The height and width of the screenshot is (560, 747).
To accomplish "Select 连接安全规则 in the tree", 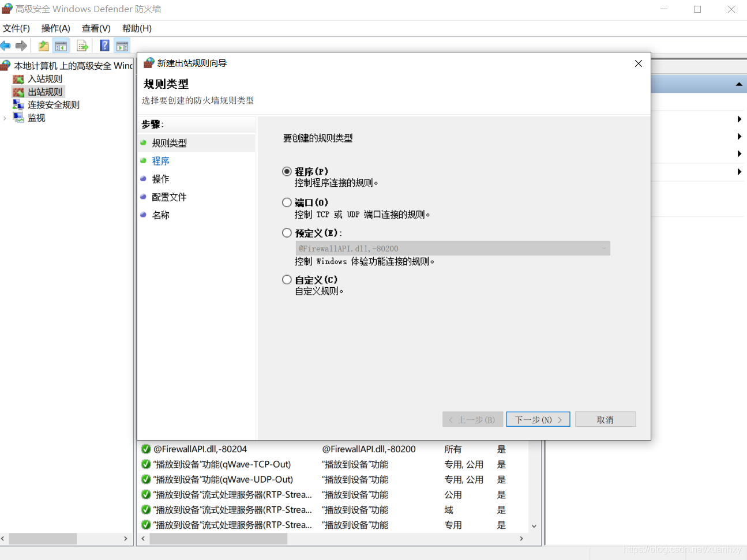I will (54, 104).
